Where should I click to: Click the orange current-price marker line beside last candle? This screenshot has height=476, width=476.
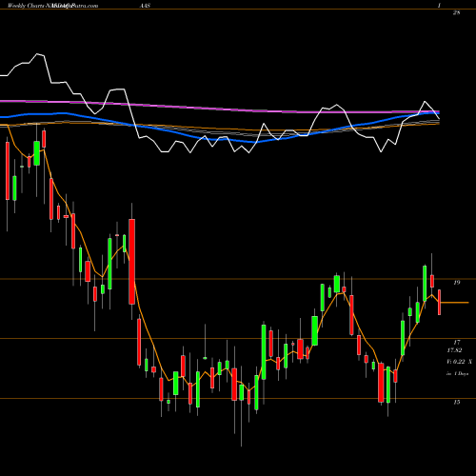pyautogui.click(x=455, y=303)
